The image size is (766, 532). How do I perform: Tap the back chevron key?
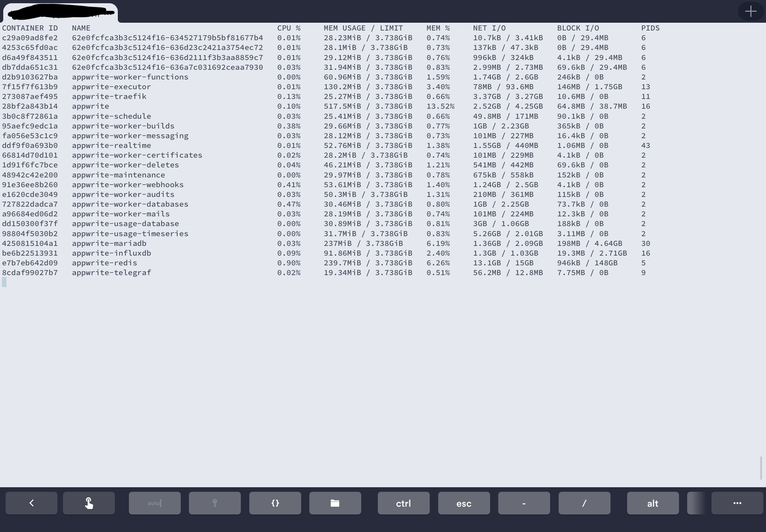(31, 503)
